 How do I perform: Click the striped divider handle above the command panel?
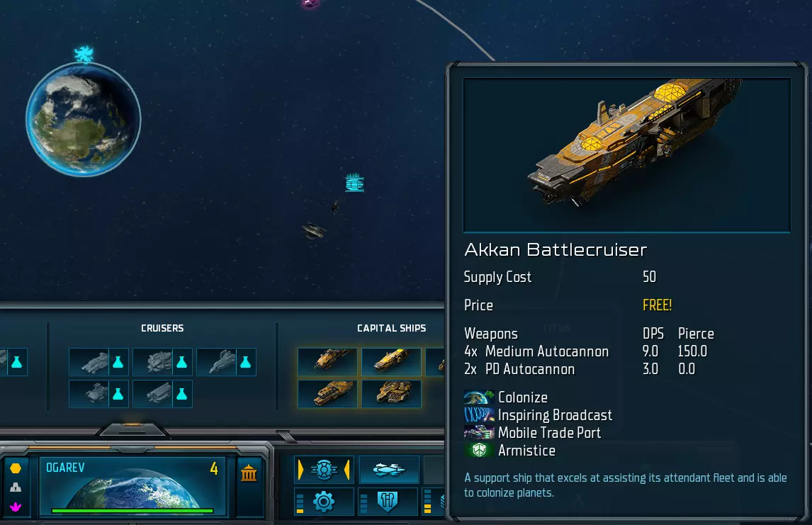(x=286, y=436)
